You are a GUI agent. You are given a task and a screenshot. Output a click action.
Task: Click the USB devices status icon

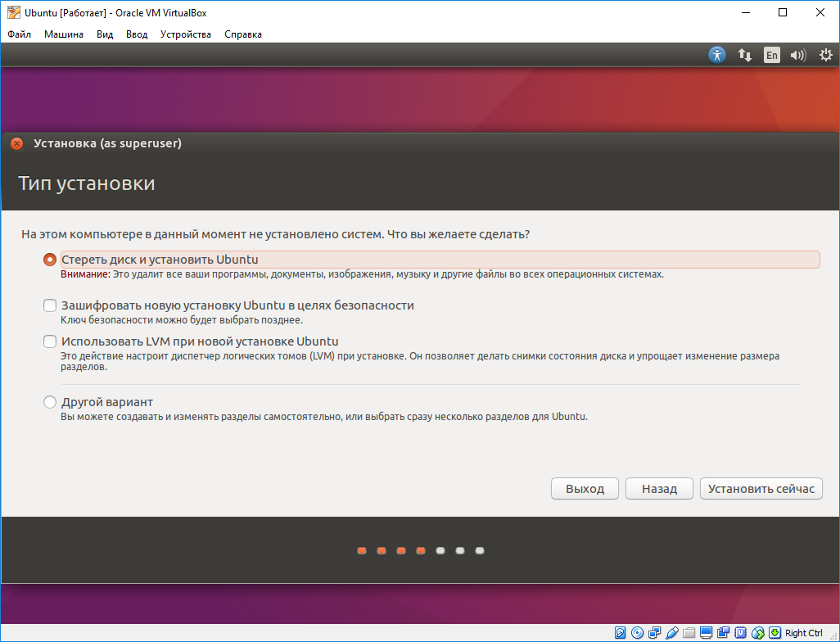[672, 633]
